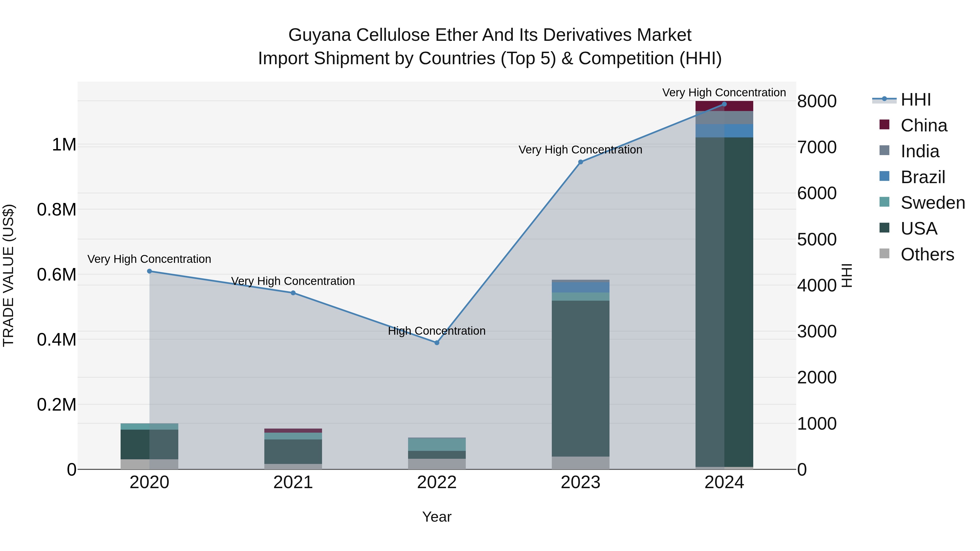Click the 2024 x-axis year label

click(724, 482)
